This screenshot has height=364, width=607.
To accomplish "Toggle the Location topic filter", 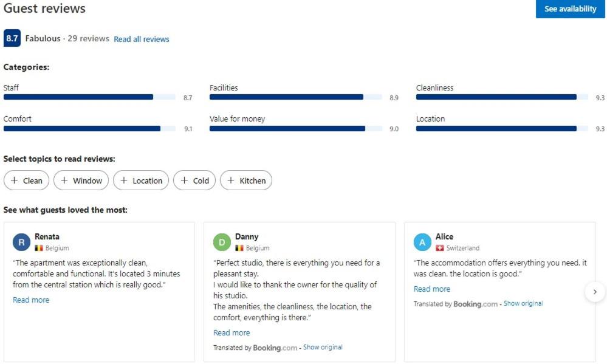I will [x=141, y=180].
